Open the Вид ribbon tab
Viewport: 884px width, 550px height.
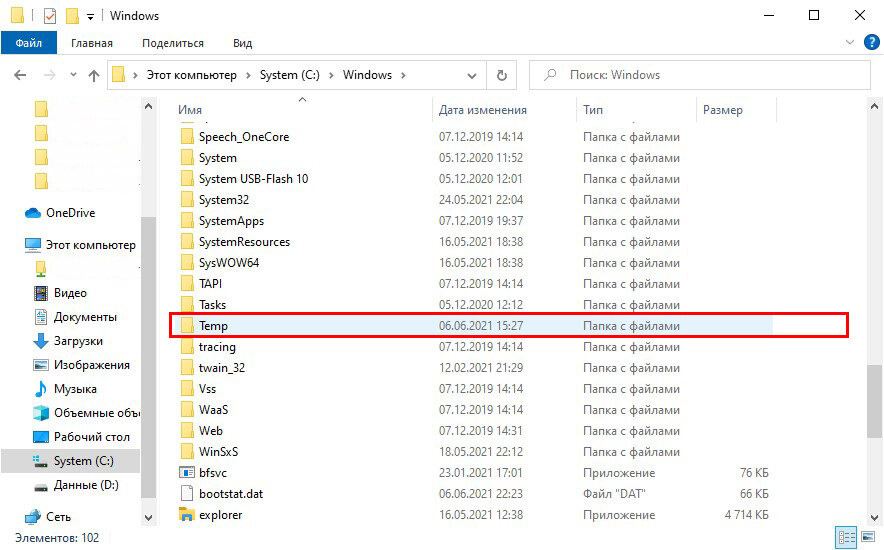242,43
